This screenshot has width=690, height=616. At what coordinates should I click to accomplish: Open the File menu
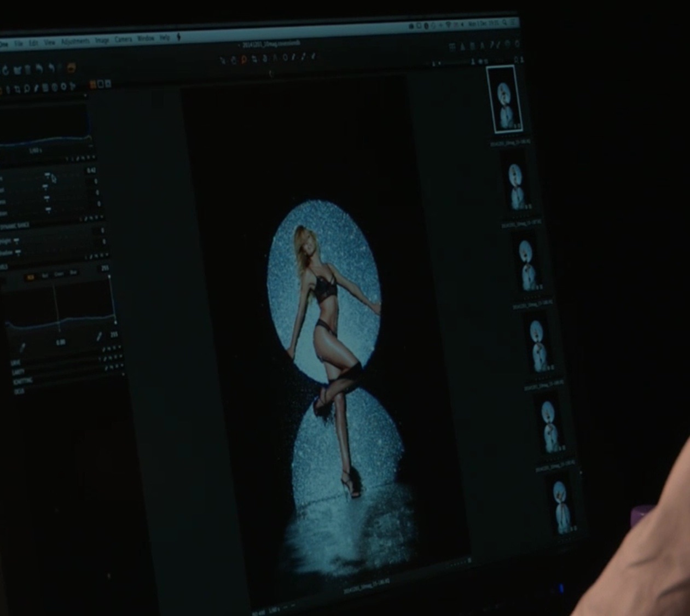(19, 43)
